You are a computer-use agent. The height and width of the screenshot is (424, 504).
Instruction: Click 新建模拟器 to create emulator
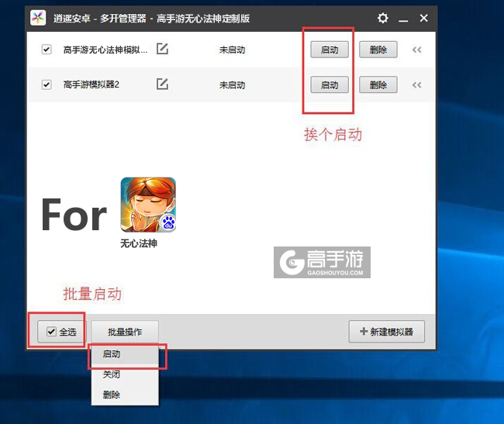387,332
